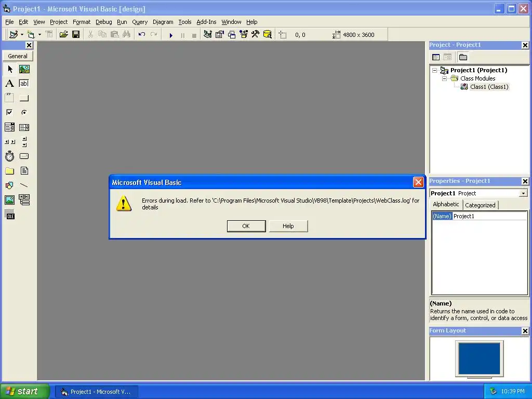Click the Start run button in toolbar
Screen dimensions: 532x399
coord(171,35)
